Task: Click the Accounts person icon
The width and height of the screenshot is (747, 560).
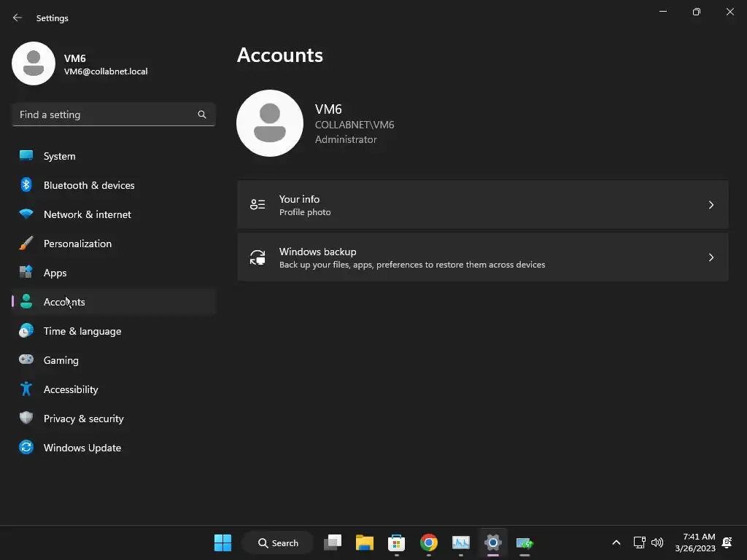Action: 26,301
